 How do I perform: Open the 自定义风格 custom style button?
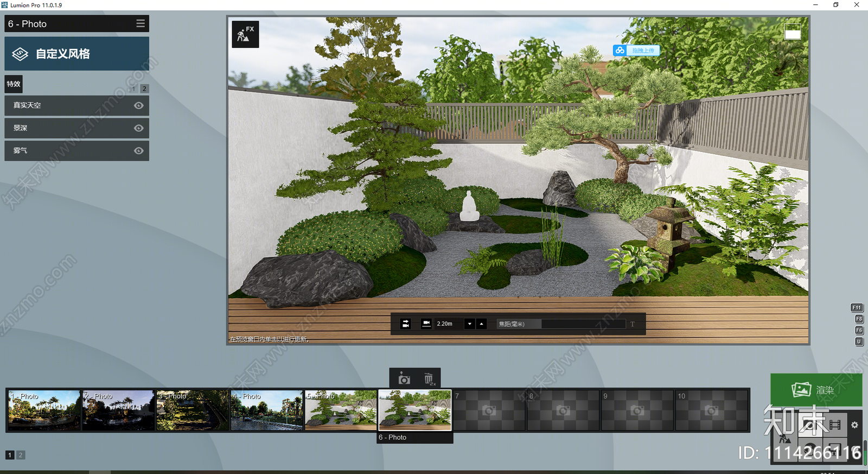point(76,54)
